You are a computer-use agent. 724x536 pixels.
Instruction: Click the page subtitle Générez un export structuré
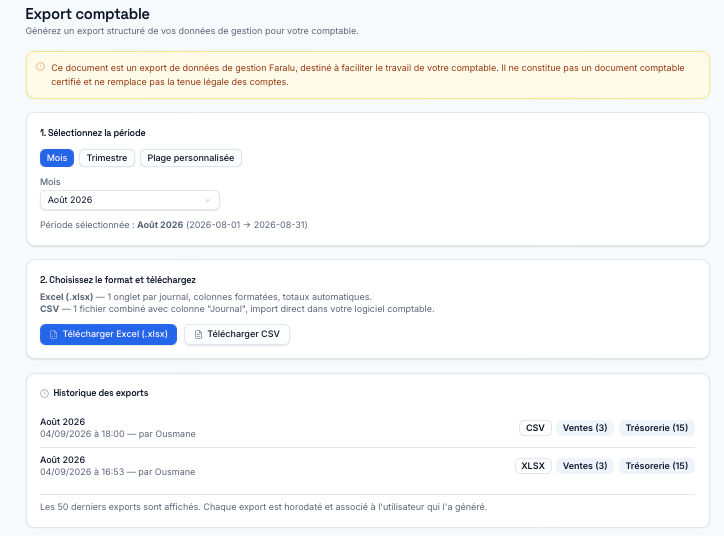point(192,31)
